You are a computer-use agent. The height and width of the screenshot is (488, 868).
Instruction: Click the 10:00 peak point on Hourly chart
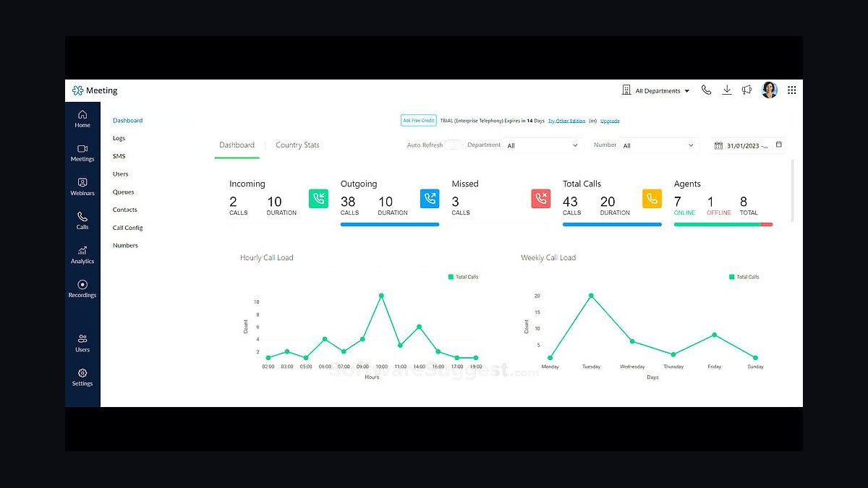(x=381, y=295)
